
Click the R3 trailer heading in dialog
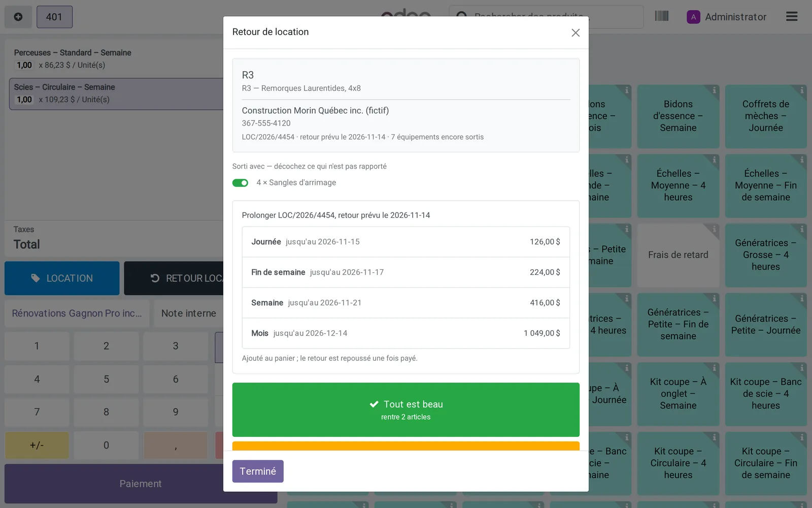click(x=248, y=75)
